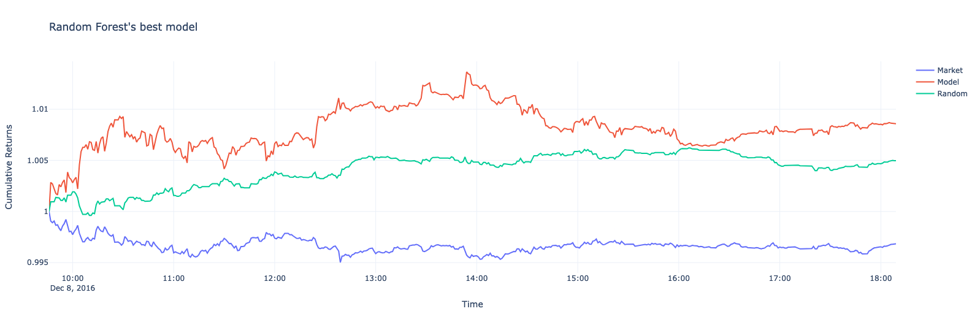
Task: Toggle Random trace visibility in legend
Action: click(x=952, y=94)
